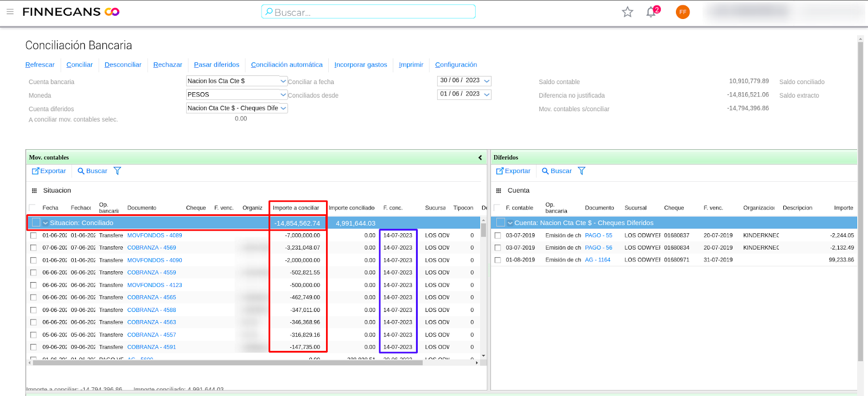The width and height of the screenshot is (868, 396).
Task: Click the filter funnel in Diferidos panel
Action: click(582, 171)
